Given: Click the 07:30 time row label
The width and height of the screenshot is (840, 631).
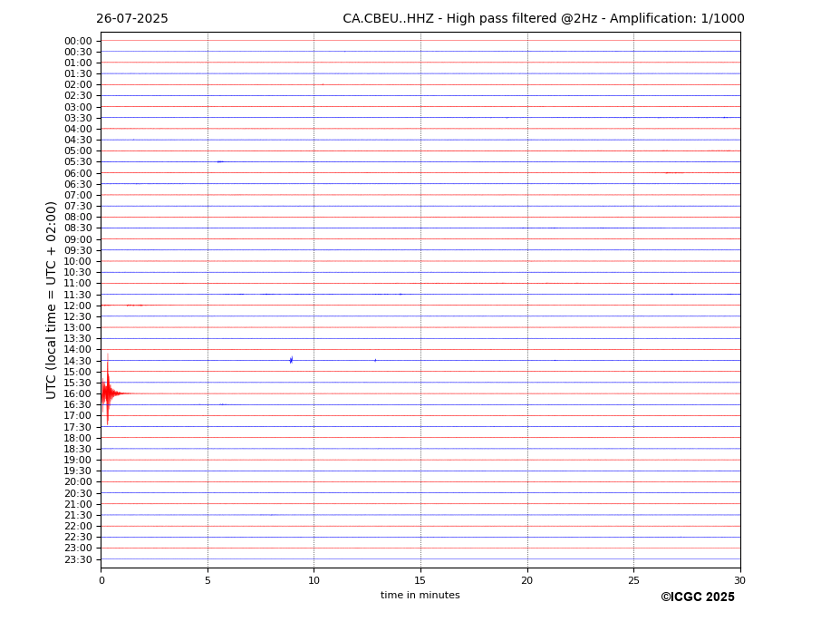Looking at the screenshot, I should coord(78,207).
